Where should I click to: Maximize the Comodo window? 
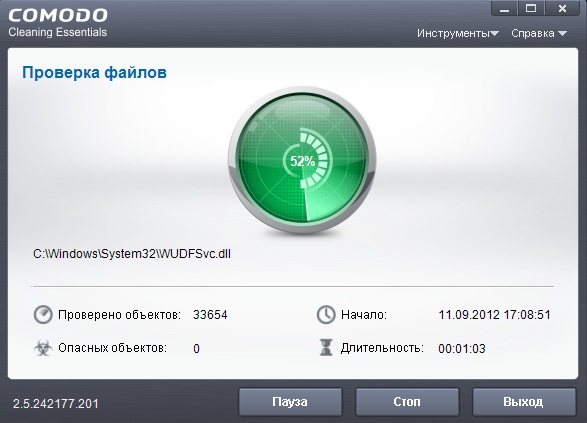tap(531, 8)
